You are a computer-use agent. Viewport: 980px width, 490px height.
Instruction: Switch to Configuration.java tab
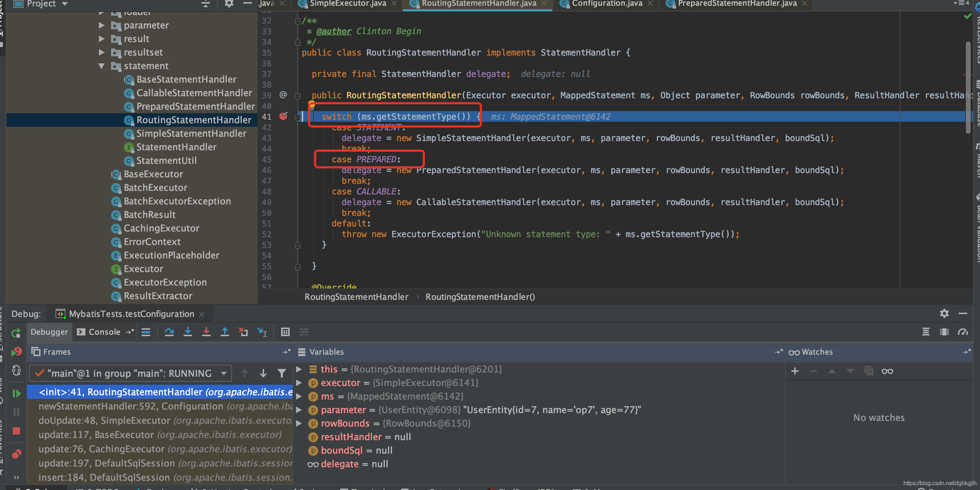[607, 4]
